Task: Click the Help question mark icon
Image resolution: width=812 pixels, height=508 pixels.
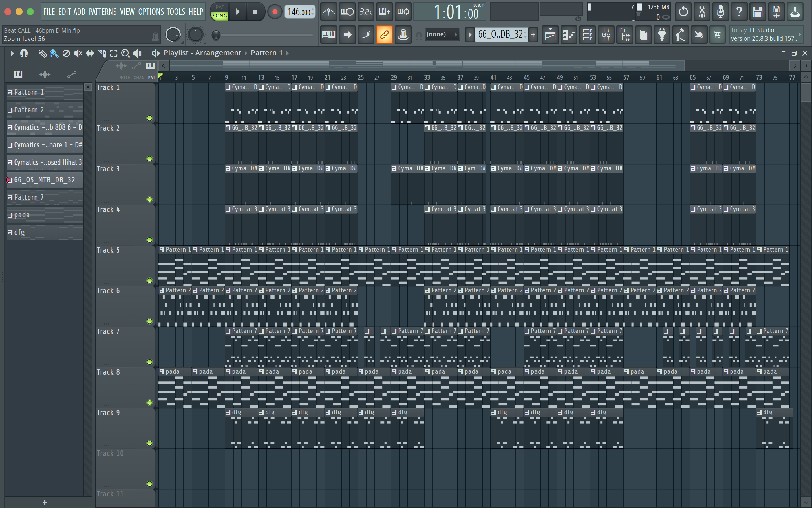Action: coord(739,12)
